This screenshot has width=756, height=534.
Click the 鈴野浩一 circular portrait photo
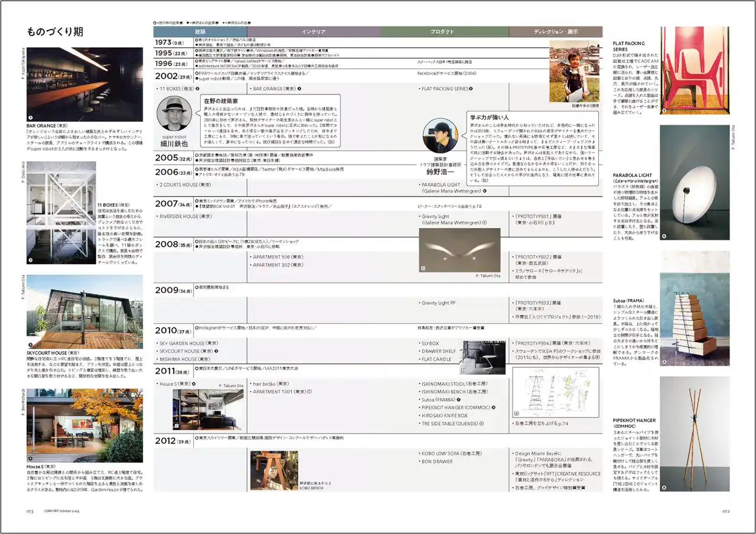(439, 135)
